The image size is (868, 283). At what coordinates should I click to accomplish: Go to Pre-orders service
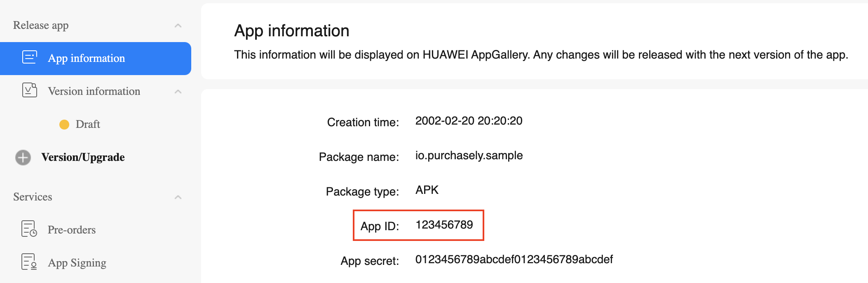[72, 230]
